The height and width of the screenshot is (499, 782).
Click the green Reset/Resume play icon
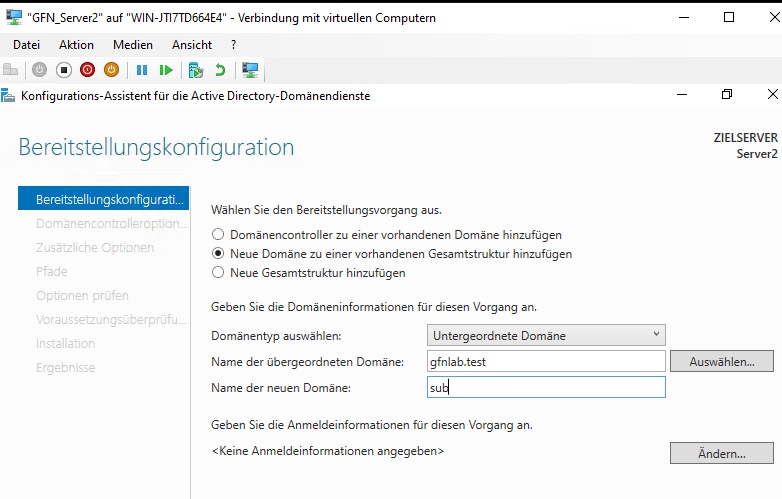166,70
